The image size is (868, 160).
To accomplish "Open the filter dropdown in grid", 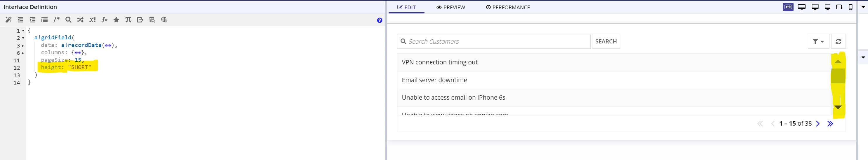I will 818,41.
